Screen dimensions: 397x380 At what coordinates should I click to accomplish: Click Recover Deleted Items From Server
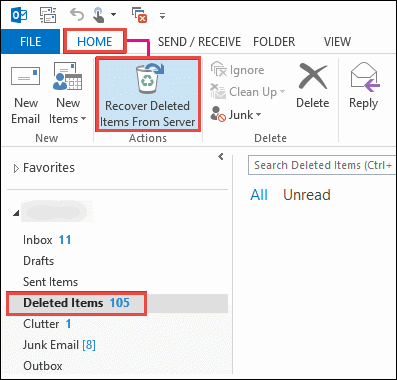148,94
